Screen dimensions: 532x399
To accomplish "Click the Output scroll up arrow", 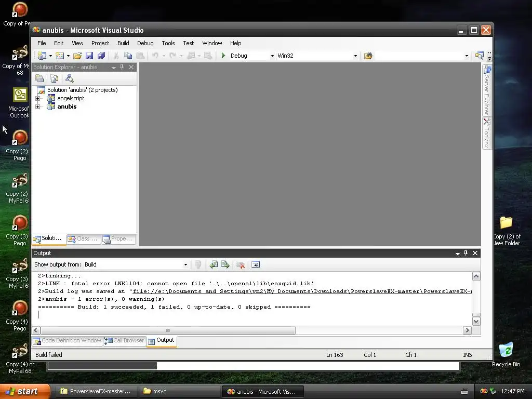I will click(476, 276).
